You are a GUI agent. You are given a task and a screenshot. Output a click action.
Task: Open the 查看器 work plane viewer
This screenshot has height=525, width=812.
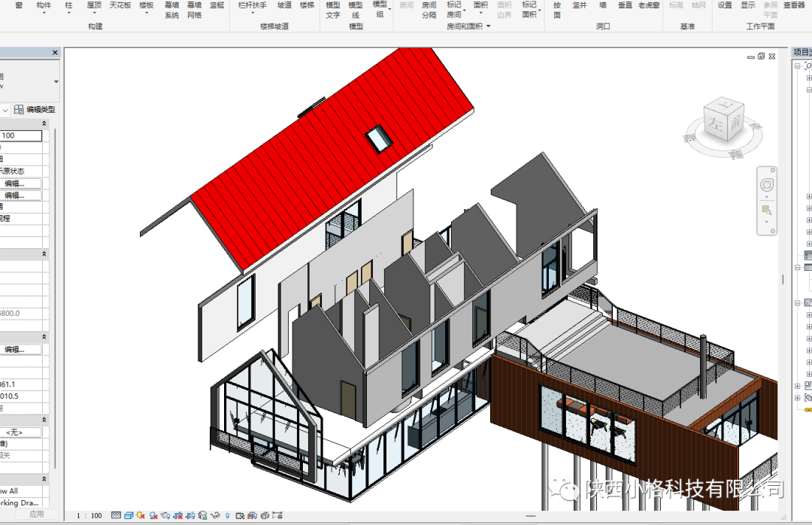point(794,5)
